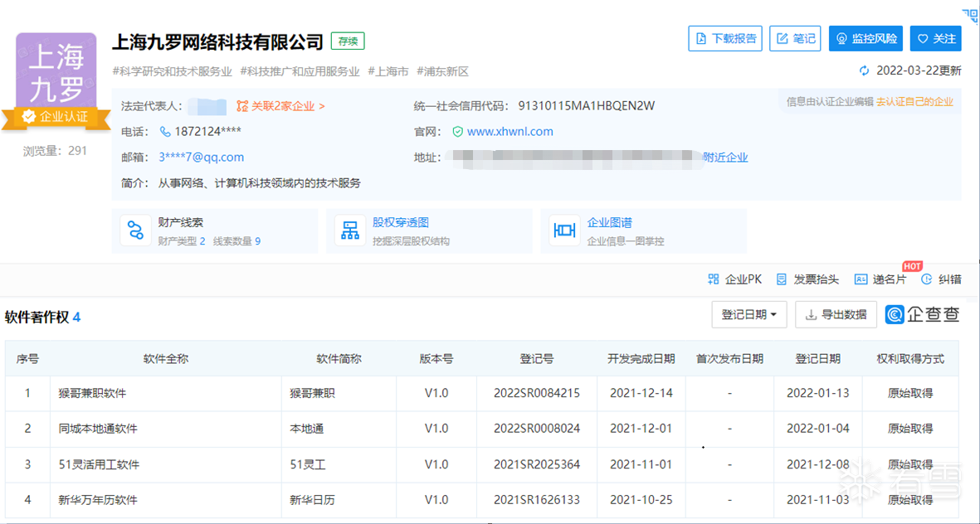Click the 2021-10-25 completion date cell
Viewport: 980px width, 524px height.
[641, 500]
